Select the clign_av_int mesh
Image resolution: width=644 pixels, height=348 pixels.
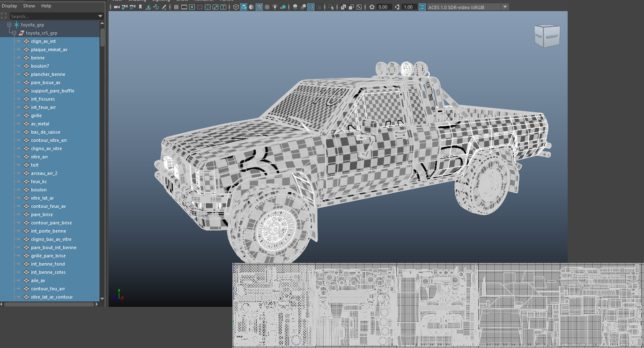pos(43,41)
